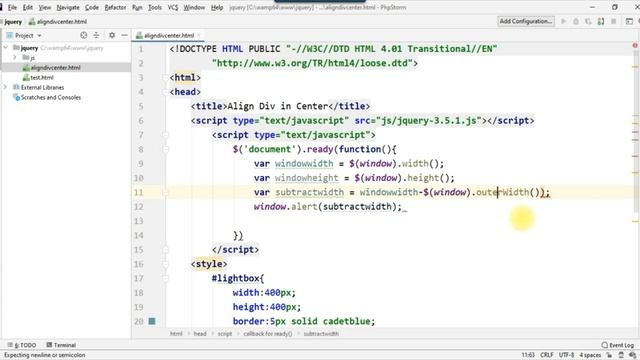
Task: Click fold marker at line 15 closing script
Action: [x=166, y=250]
